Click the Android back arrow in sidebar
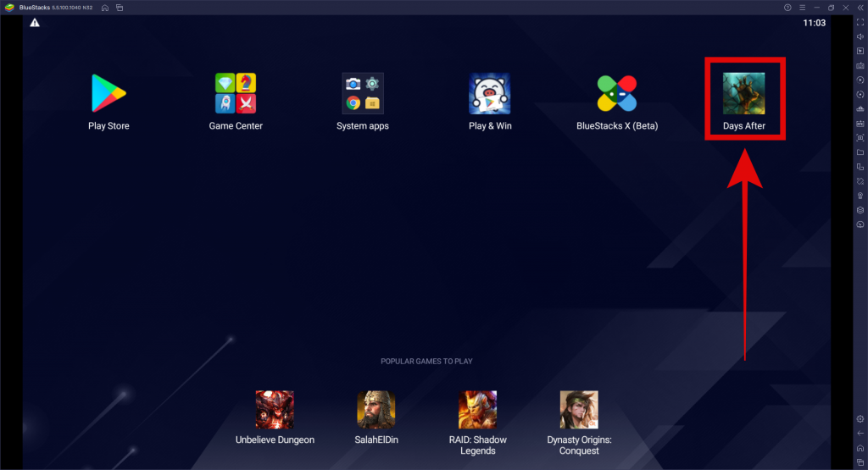Viewport: 868px width, 470px height. click(x=860, y=434)
